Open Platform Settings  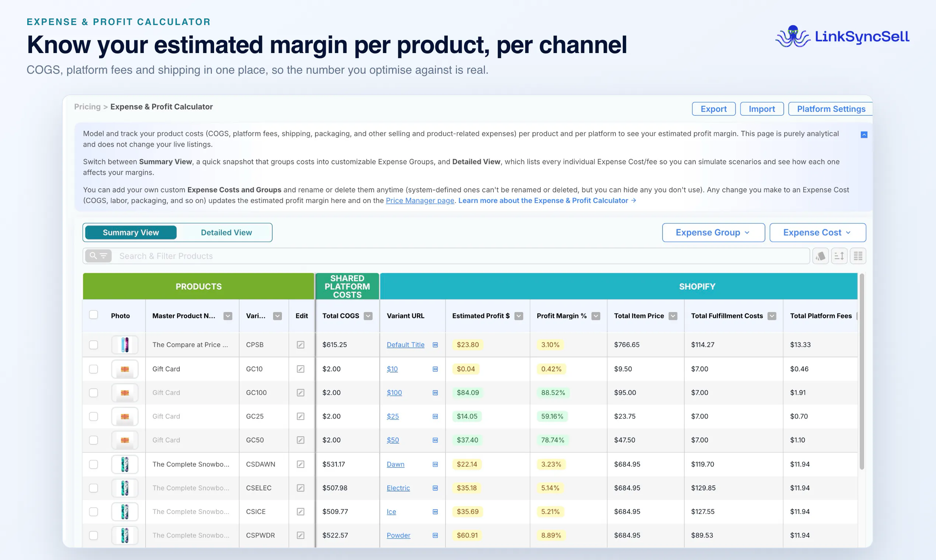pyautogui.click(x=831, y=109)
